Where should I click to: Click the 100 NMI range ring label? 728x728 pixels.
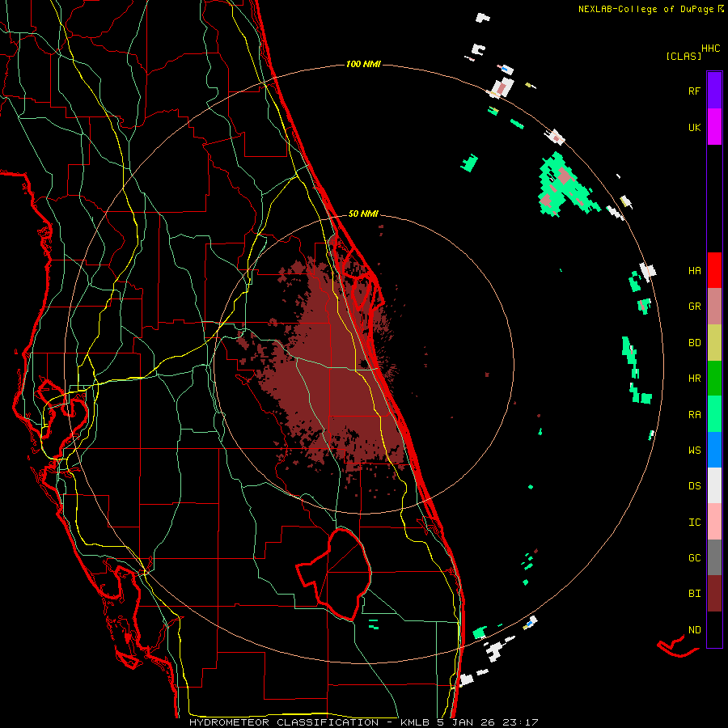[363, 64]
